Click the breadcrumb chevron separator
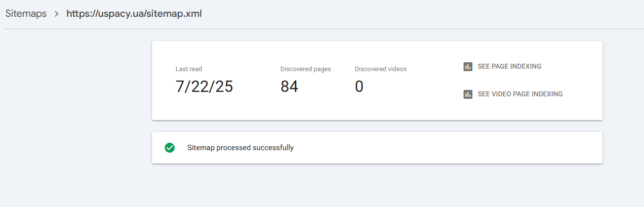 click(56, 14)
